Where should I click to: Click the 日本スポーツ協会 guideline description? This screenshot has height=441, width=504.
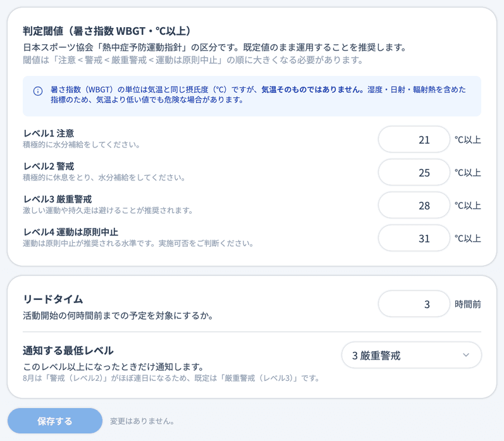215,47
